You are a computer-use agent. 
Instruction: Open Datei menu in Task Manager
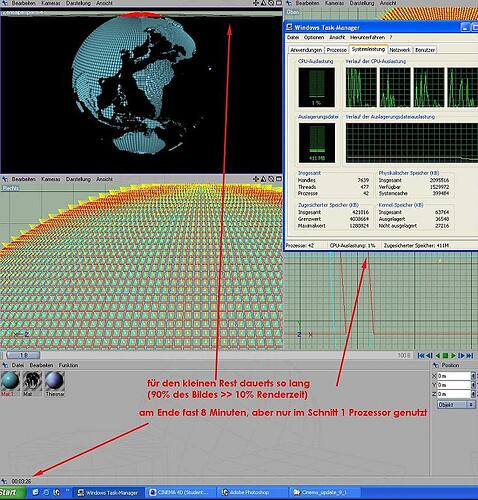point(293,37)
